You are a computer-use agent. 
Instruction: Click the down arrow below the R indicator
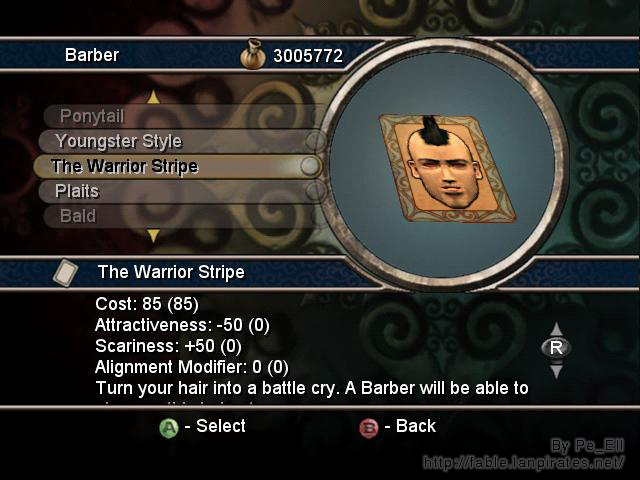(556, 371)
